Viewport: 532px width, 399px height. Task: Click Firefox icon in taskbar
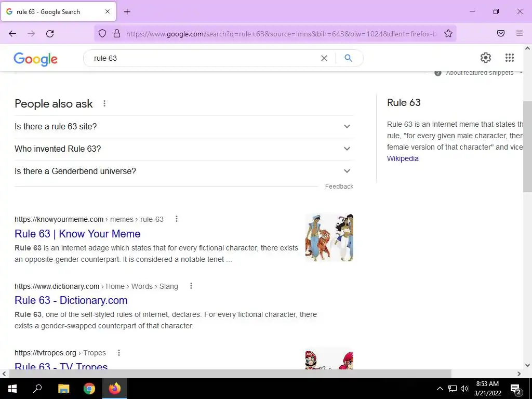(115, 389)
